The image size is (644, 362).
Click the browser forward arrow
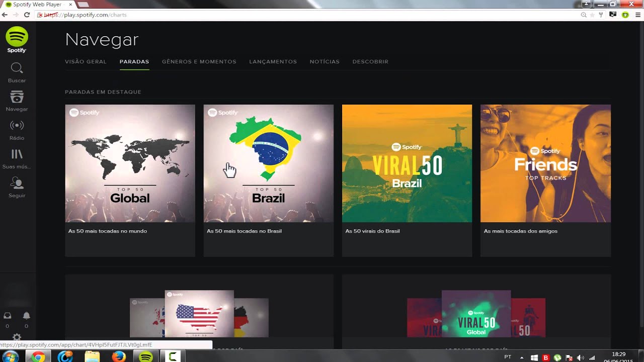16,15
